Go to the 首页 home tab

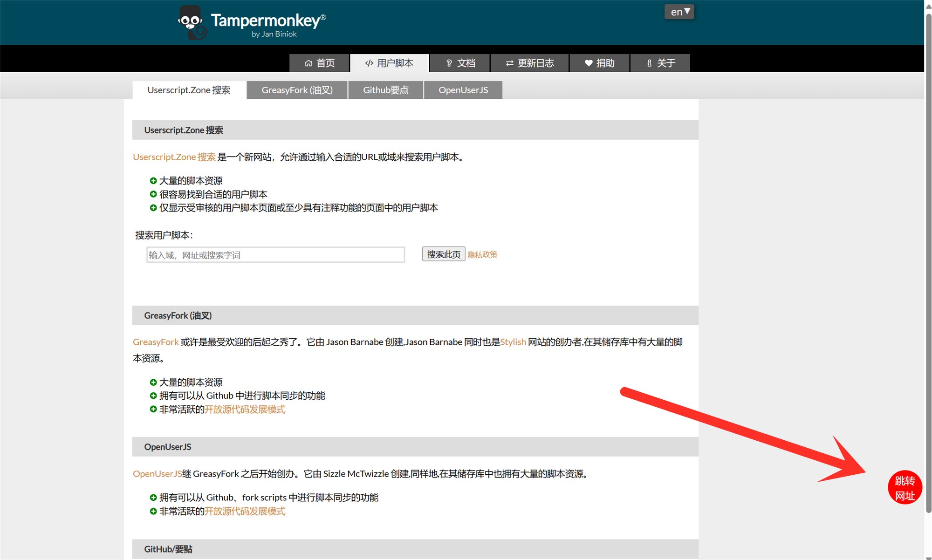pyautogui.click(x=320, y=63)
